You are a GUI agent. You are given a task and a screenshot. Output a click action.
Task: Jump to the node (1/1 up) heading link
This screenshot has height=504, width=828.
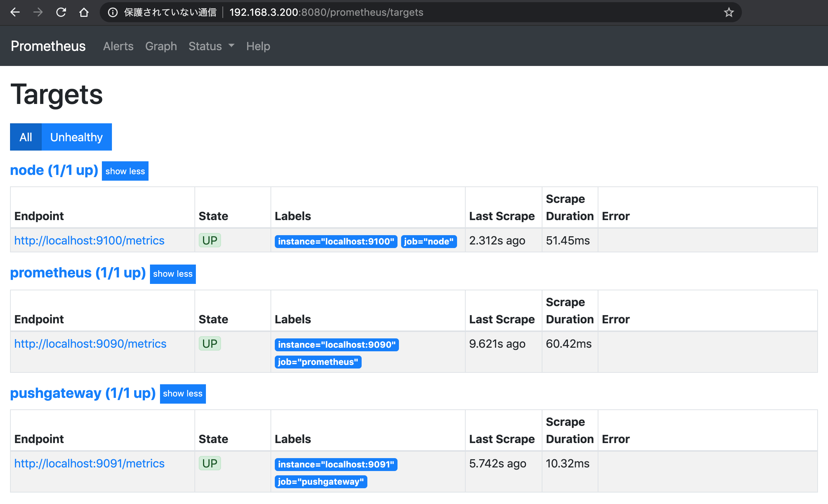(54, 170)
